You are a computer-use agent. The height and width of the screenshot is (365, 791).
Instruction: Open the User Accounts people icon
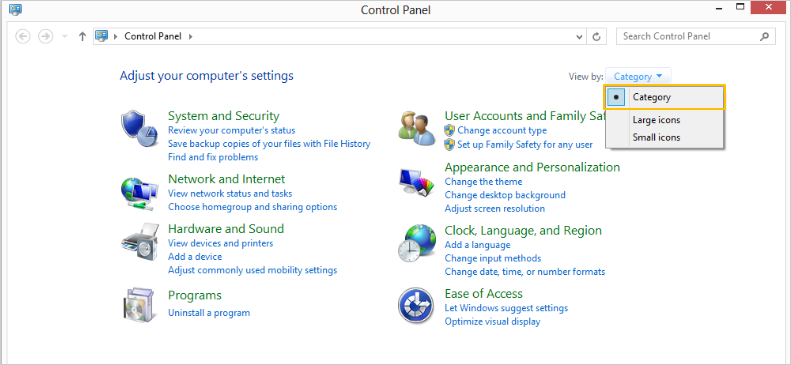click(x=416, y=128)
